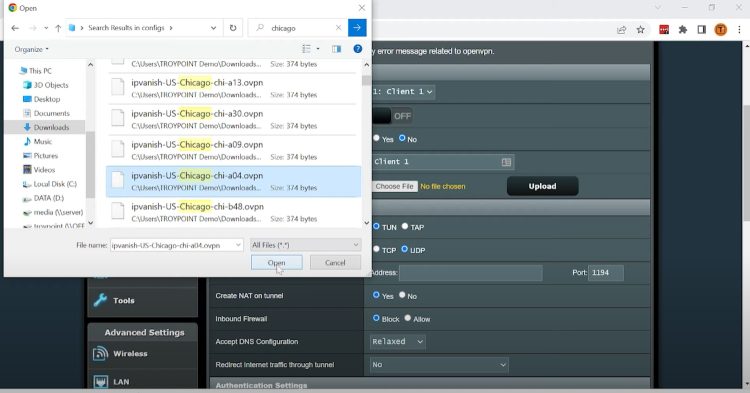This screenshot has height=393, width=750.
Task: Click the Port 1194 field
Action: point(606,273)
